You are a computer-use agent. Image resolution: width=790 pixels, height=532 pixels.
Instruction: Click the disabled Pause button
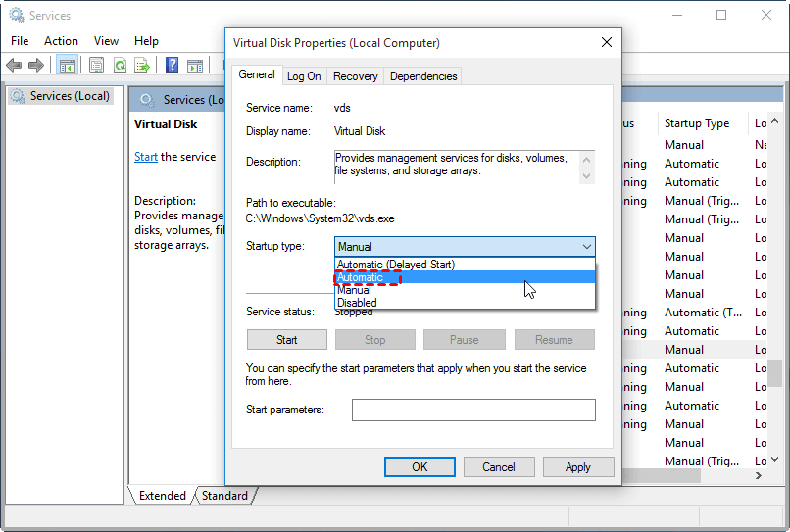click(464, 340)
